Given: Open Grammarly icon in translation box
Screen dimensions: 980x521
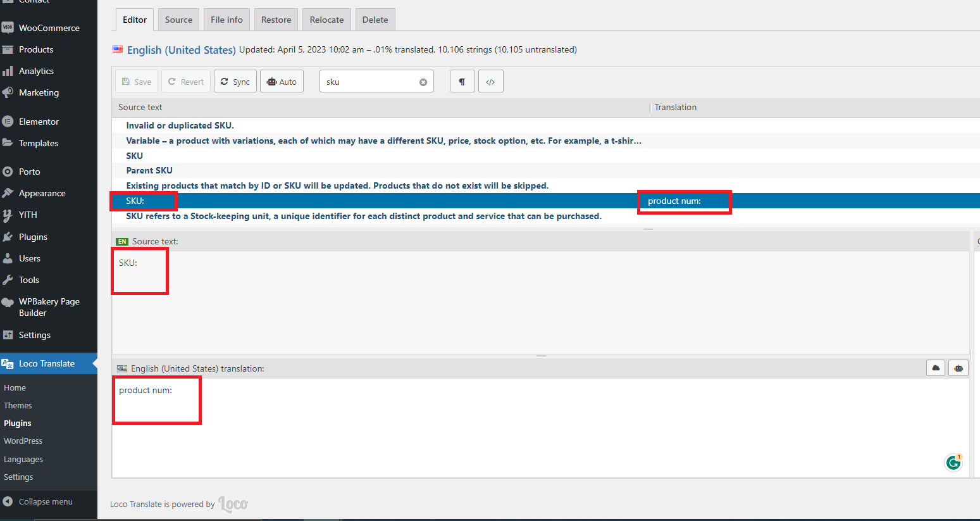Looking at the screenshot, I should [953, 463].
